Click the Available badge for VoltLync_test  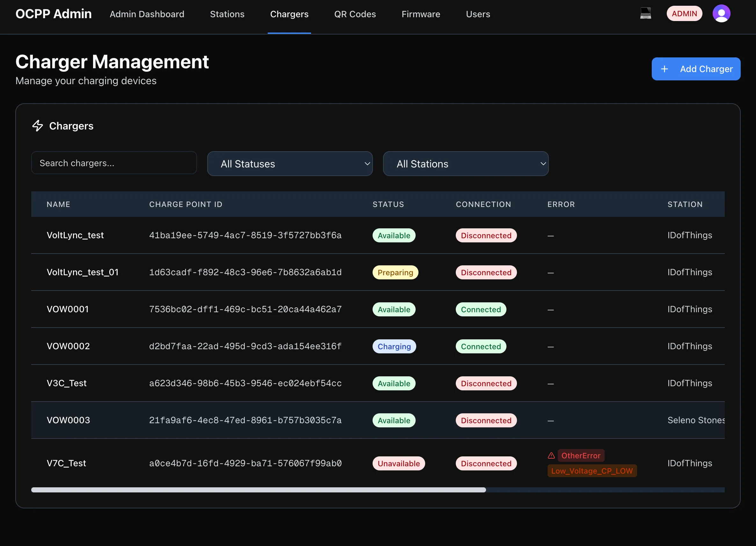(394, 235)
